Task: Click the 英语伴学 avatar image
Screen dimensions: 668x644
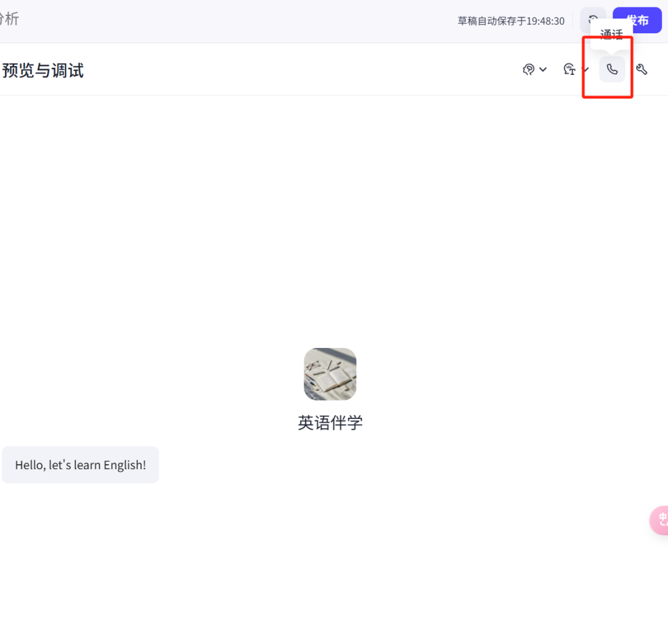Action: click(x=330, y=373)
